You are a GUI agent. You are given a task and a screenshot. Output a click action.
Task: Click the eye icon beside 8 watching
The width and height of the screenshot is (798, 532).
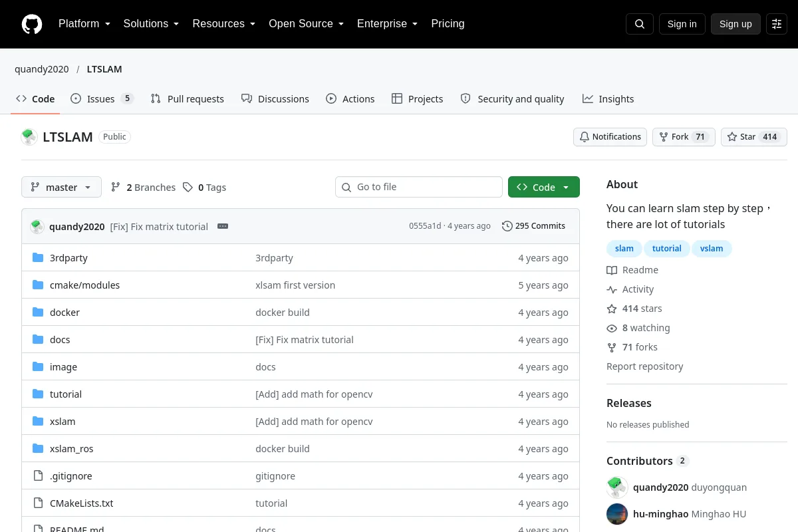612,328
